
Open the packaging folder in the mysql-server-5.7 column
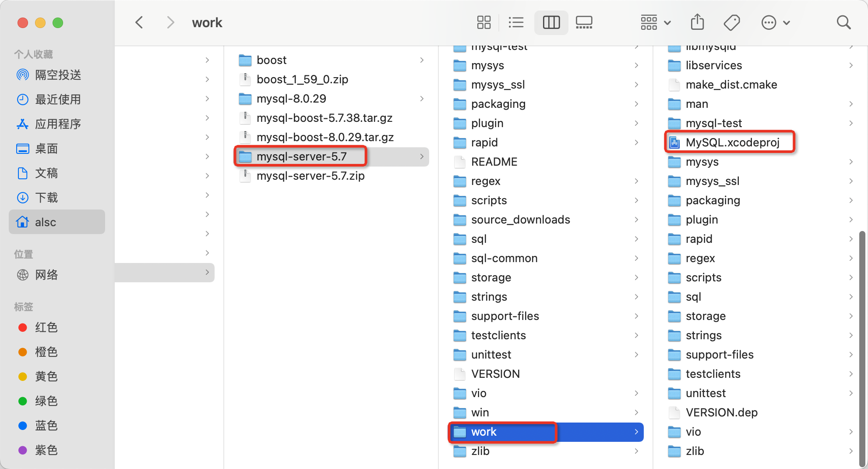(546, 104)
